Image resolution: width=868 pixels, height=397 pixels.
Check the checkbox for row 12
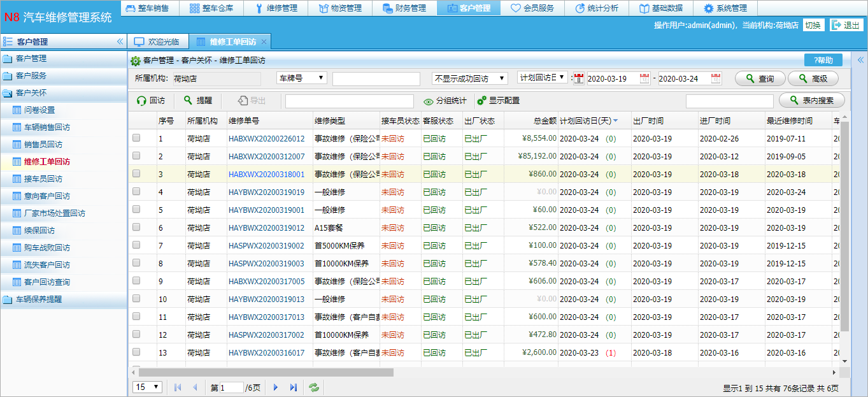pyautogui.click(x=136, y=334)
